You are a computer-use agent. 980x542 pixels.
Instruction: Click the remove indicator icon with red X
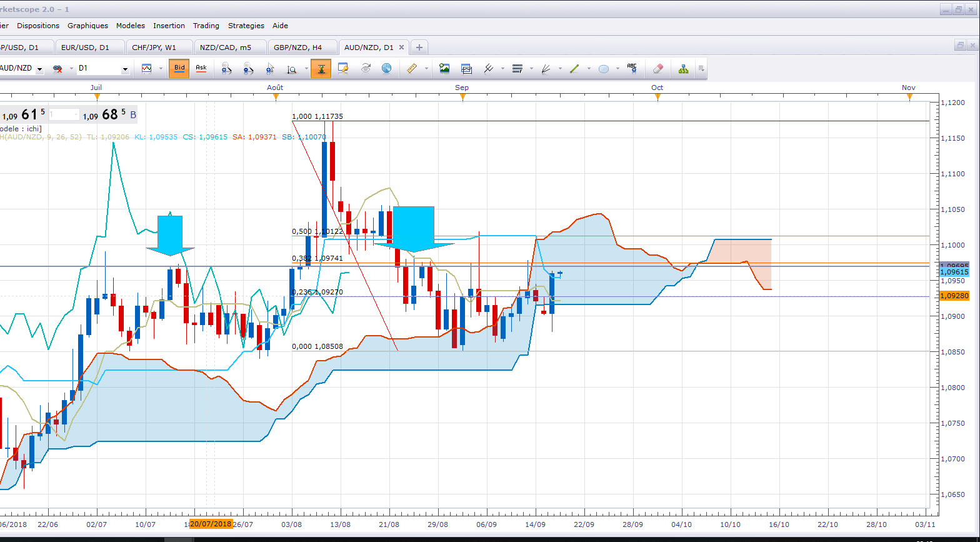58,69
